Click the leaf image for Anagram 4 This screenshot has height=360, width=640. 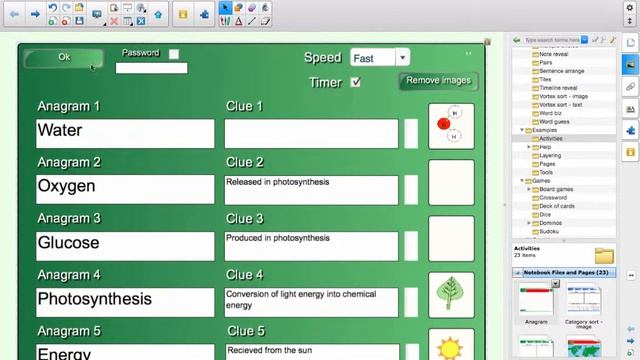pyautogui.click(x=451, y=295)
